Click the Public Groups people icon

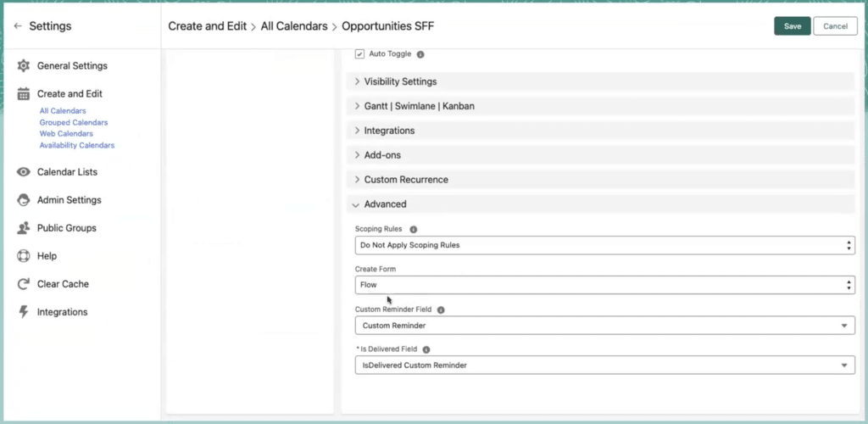click(x=23, y=228)
